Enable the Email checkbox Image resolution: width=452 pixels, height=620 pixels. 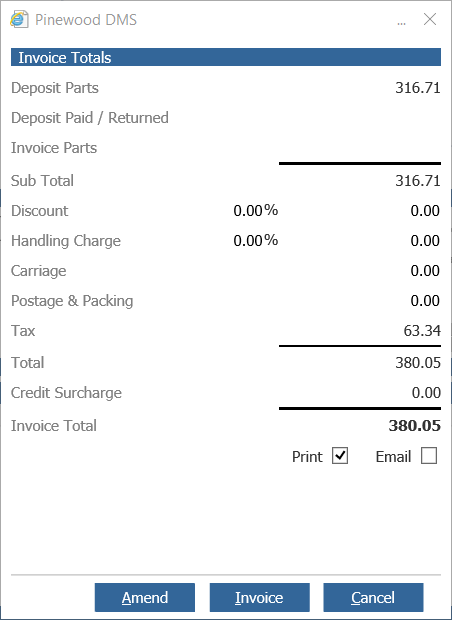[429, 456]
